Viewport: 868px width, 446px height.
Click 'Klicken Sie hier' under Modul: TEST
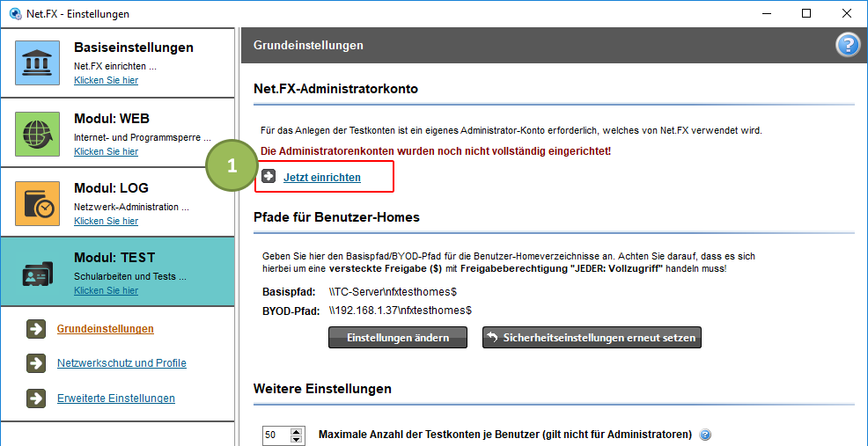click(107, 290)
